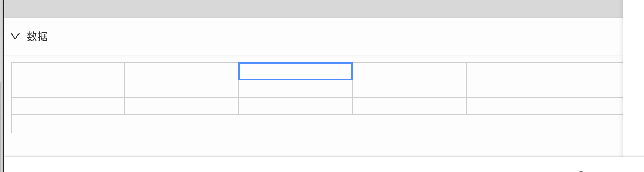644x172 pixels.
Task: Click the 数据 section header label
Action: coord(37,37)
